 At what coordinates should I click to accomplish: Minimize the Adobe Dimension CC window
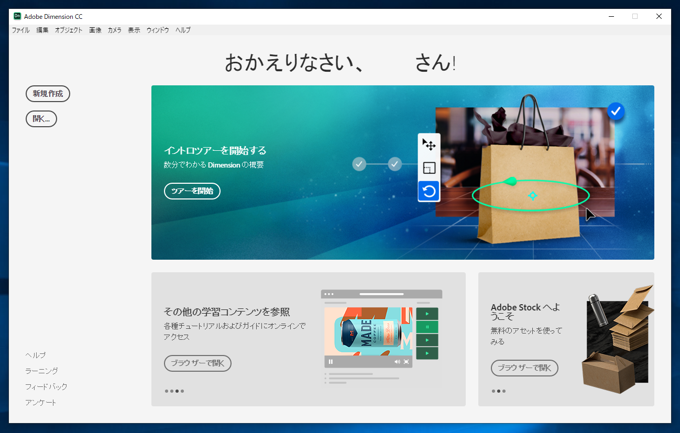pos(611,16)
